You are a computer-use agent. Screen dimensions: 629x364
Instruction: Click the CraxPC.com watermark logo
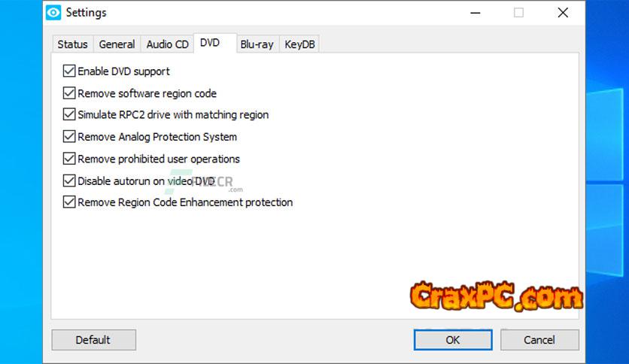click(497, 296)
